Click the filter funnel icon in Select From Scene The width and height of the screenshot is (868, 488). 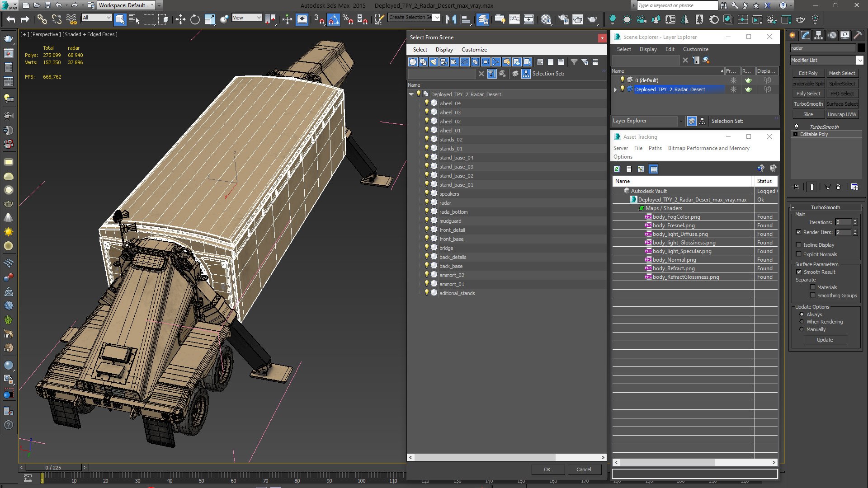tap(574, 62)
